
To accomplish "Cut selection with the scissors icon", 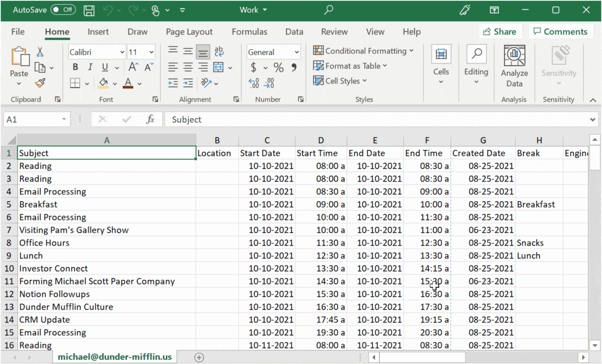I will (40, 52).
